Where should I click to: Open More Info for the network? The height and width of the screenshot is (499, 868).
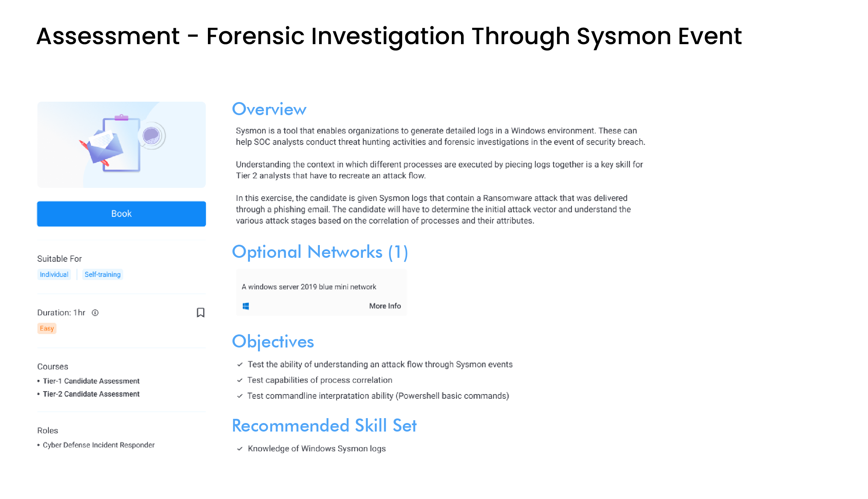(x=385, y=306)
